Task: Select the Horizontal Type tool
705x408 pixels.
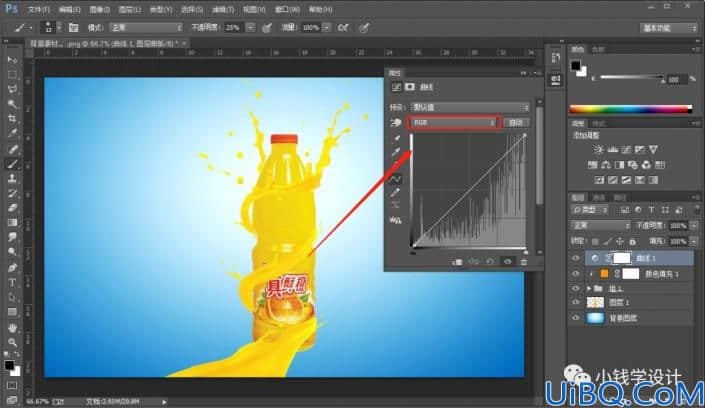Action: pos(12,282)
